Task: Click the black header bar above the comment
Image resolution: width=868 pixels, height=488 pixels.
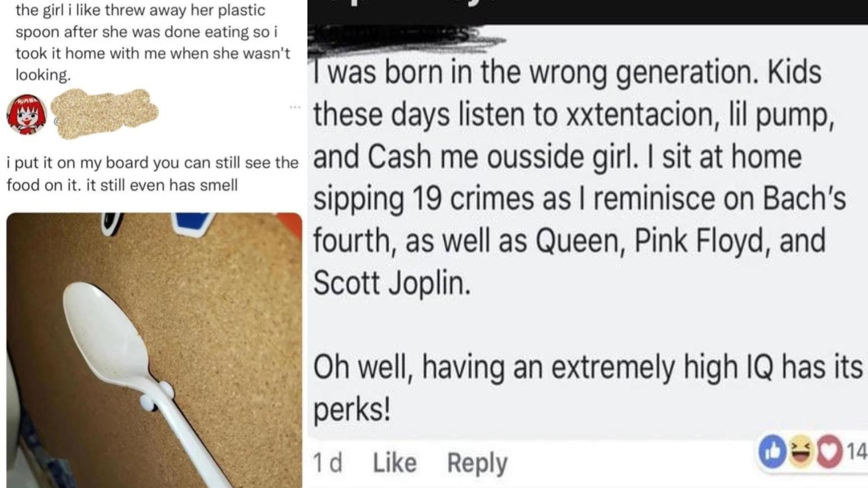Action: [588, 12]
